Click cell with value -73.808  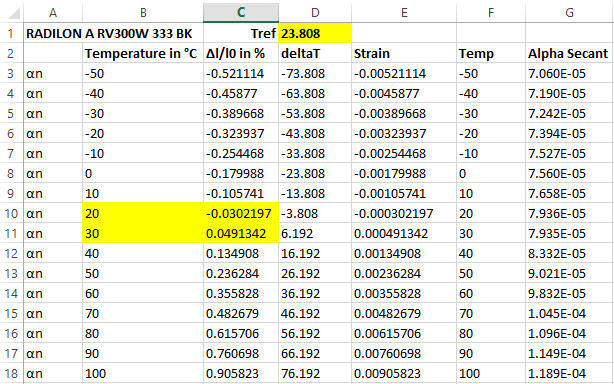(315, 73)
